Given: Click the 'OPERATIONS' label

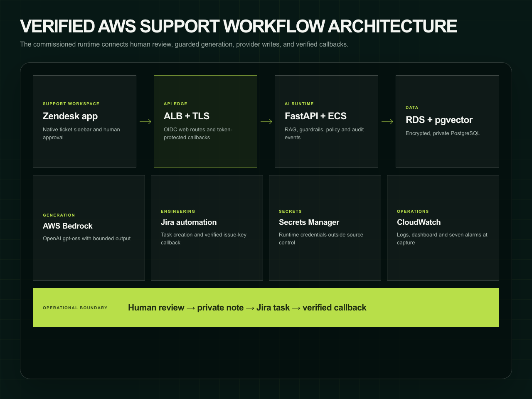Looking at the screenshot, I should (413, 212).
